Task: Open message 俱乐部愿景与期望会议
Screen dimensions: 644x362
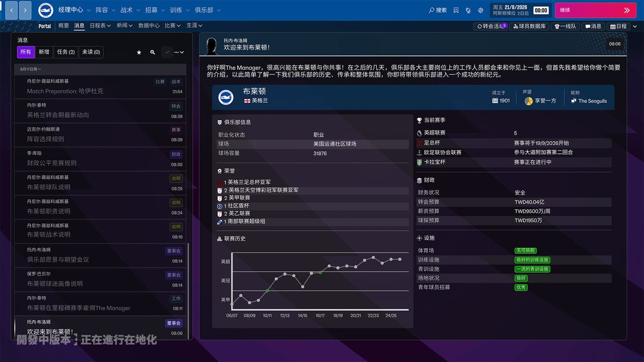Action: click(100, 255)
